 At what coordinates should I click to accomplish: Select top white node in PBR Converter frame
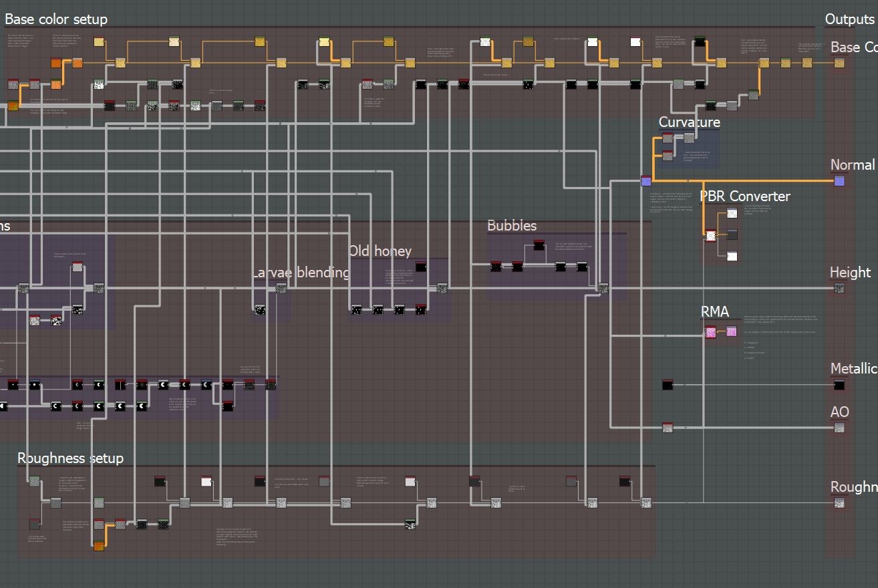pos(732,213)
